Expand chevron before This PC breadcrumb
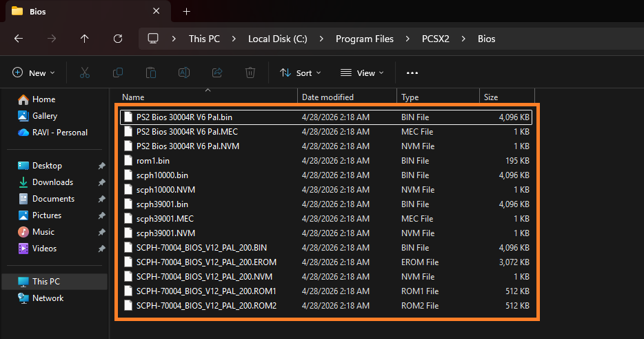Viewport: 644px width, 339px height. pos(174,39)
